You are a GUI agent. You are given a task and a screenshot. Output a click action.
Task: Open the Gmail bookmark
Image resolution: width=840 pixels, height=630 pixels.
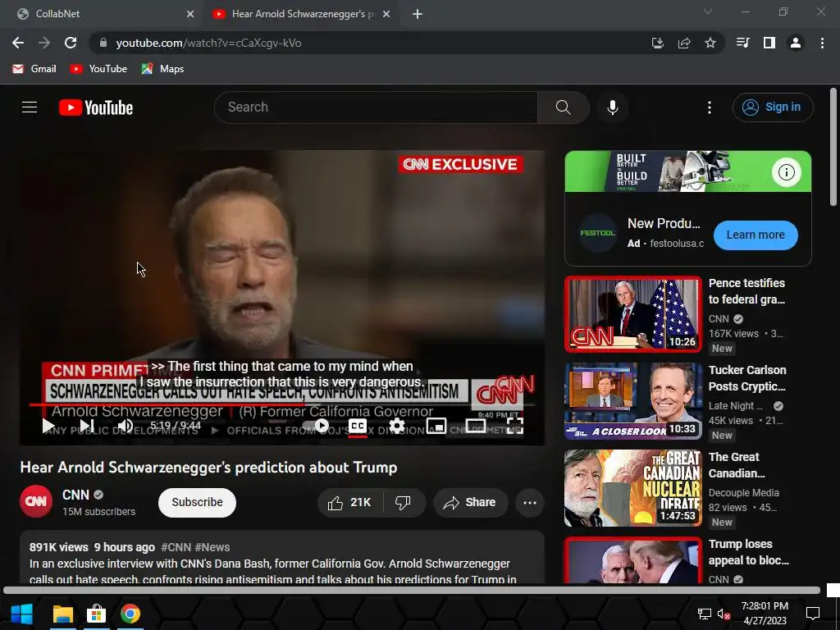34,69
